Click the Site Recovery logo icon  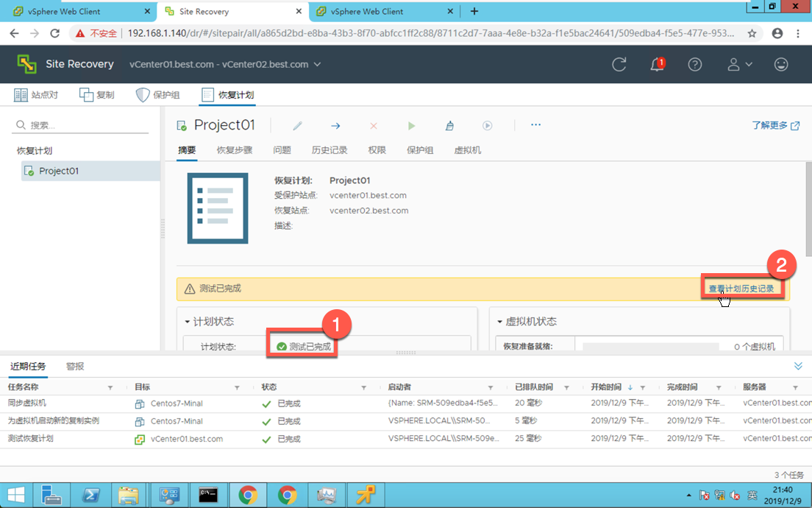pyautogui.click(x=27, y=64)
